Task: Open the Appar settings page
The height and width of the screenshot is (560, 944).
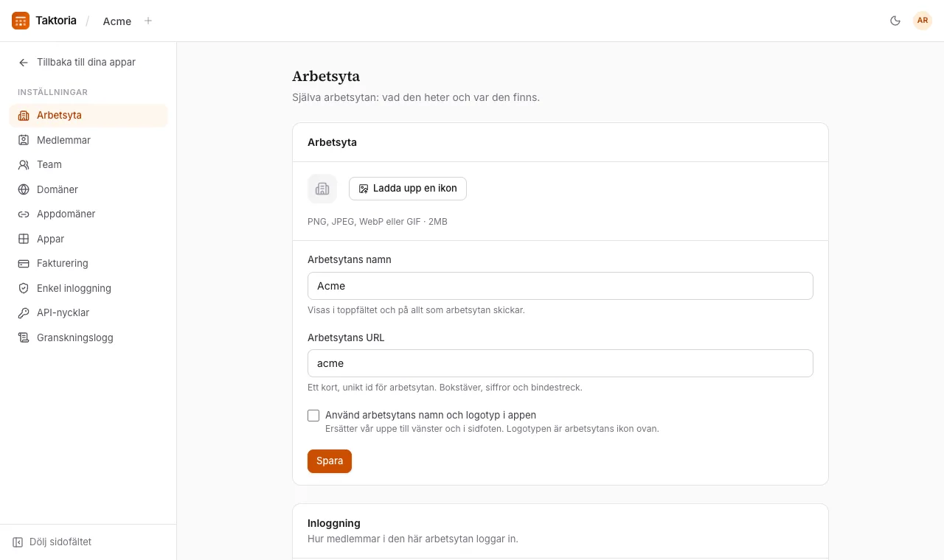Action: [88, 239]
